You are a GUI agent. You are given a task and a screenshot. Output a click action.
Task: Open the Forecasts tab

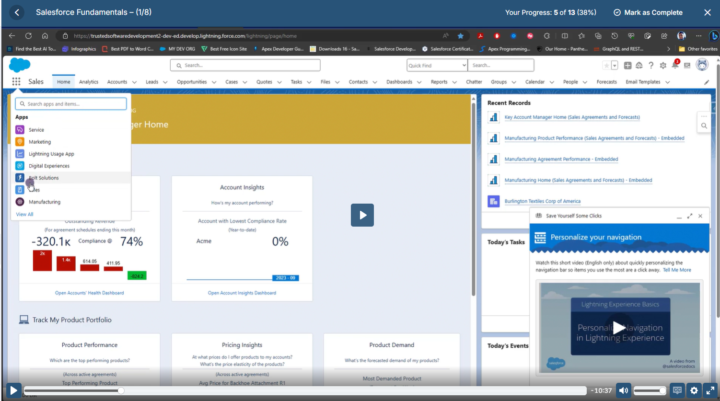[x=607, y=82]
